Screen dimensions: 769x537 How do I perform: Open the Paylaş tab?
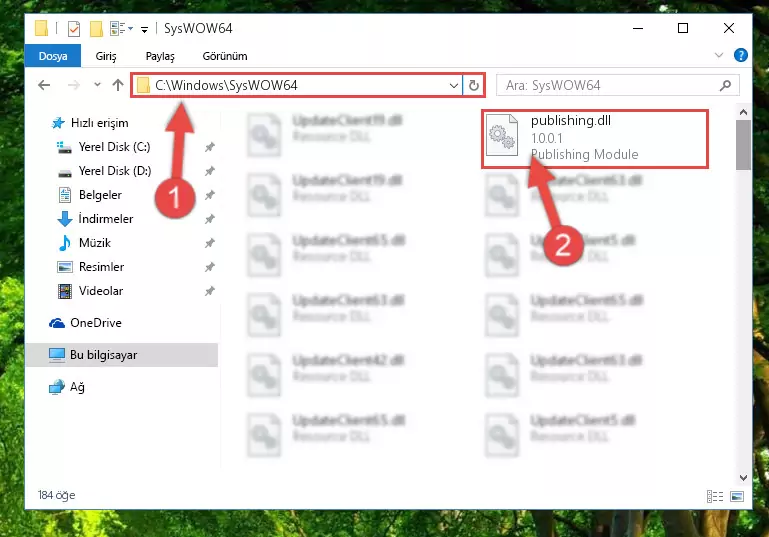[160, 56]
